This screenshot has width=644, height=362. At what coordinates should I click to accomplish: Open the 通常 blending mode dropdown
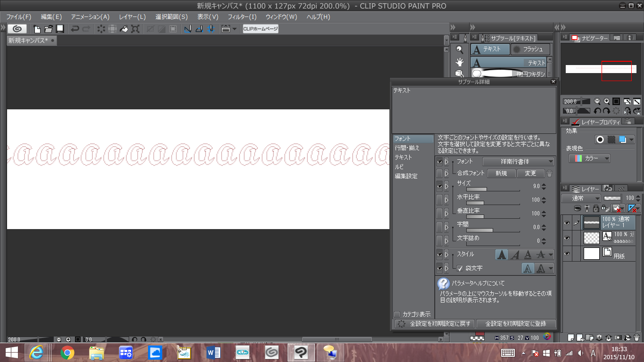pyautogui.click(x=581, y=198)
